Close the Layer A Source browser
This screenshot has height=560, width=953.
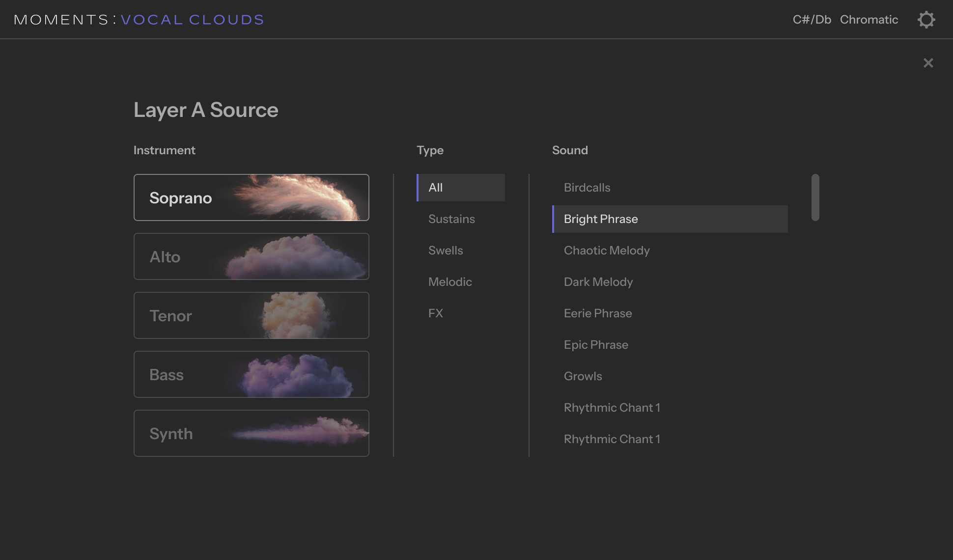click(928, 63)
